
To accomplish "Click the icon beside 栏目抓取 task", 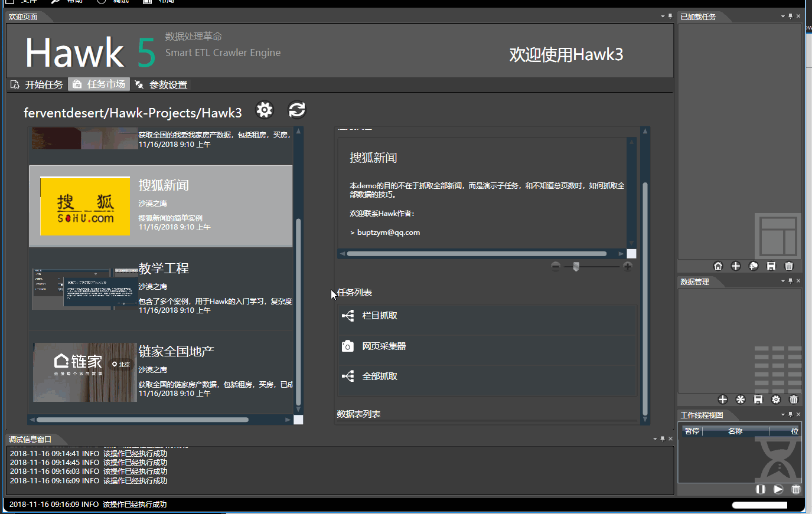I will click(x=348, y=316).
